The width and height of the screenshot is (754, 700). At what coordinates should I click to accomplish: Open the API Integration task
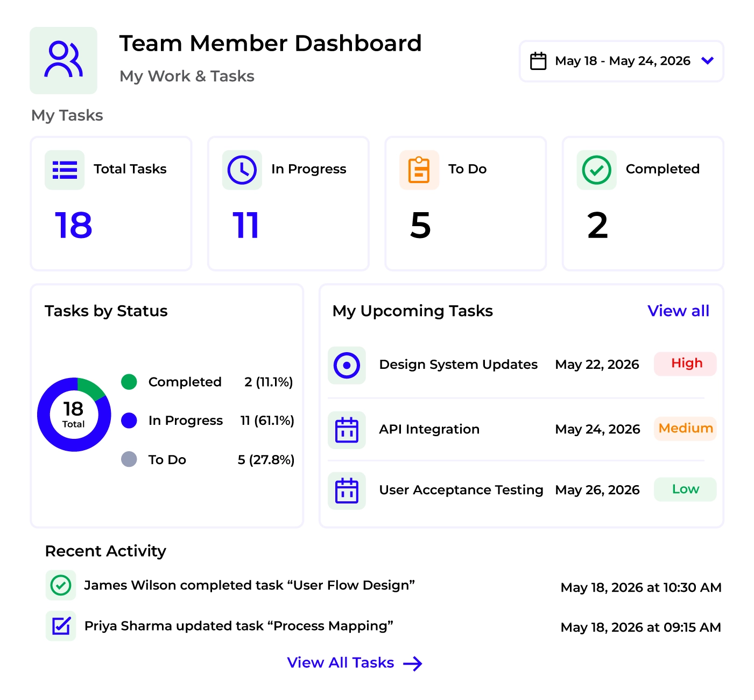point(429,429)
